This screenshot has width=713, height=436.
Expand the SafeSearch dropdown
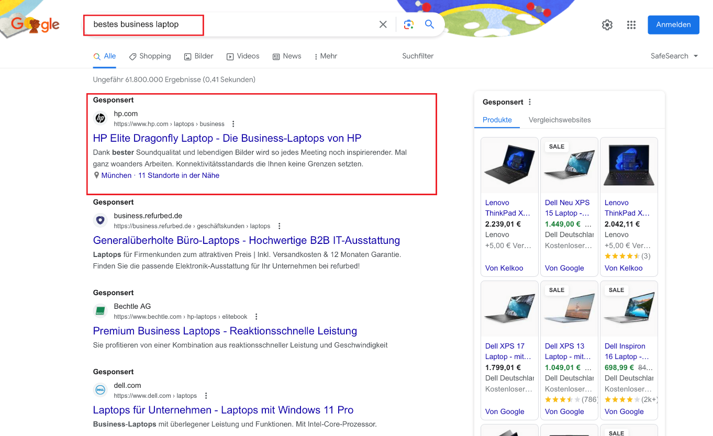tap(674, 56)
